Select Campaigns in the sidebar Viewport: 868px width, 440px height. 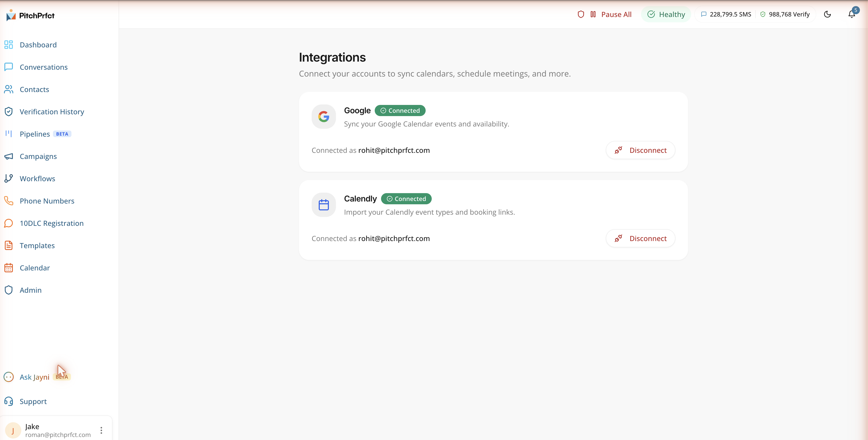pos(38,156)
